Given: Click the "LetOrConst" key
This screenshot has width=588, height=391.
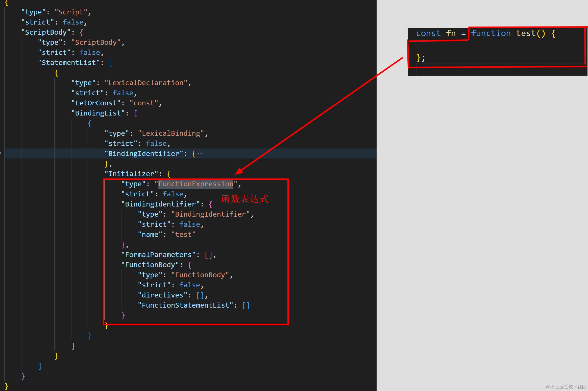Looking at the screenshot, I should [96, 103].
